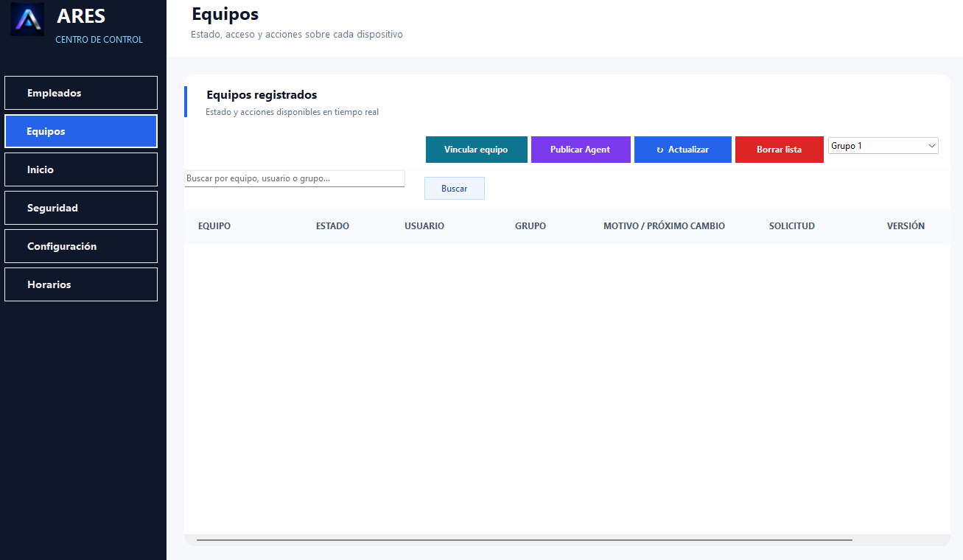
Task: Click the EQUIPO column header
Action: [214, 226]
